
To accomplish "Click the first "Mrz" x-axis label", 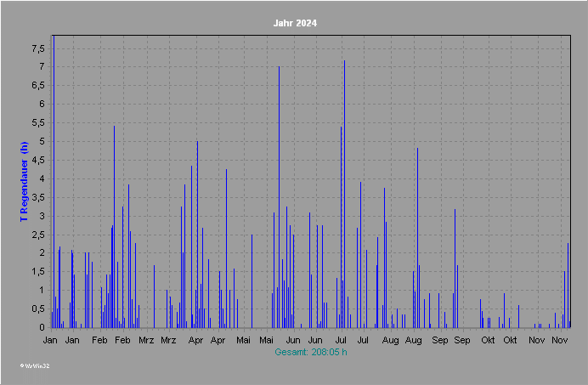I will (x=146, y=340).
